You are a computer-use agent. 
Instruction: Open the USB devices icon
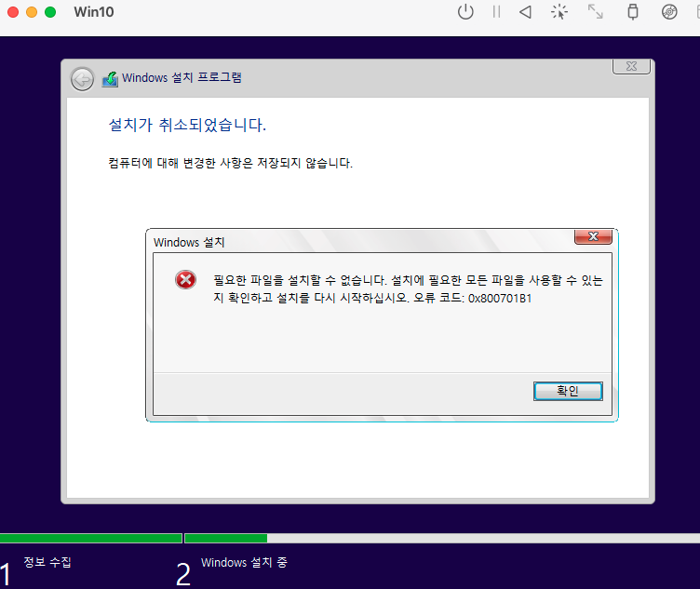[633, 12]
